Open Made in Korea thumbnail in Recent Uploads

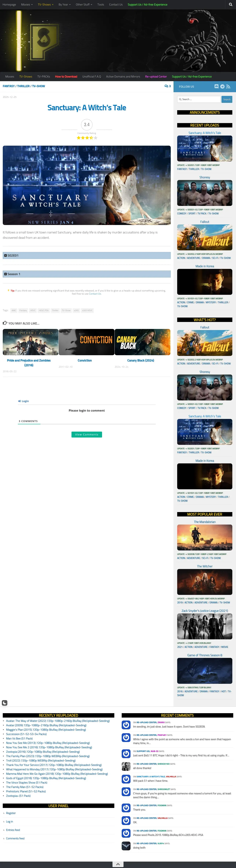[x=205, y=282]
